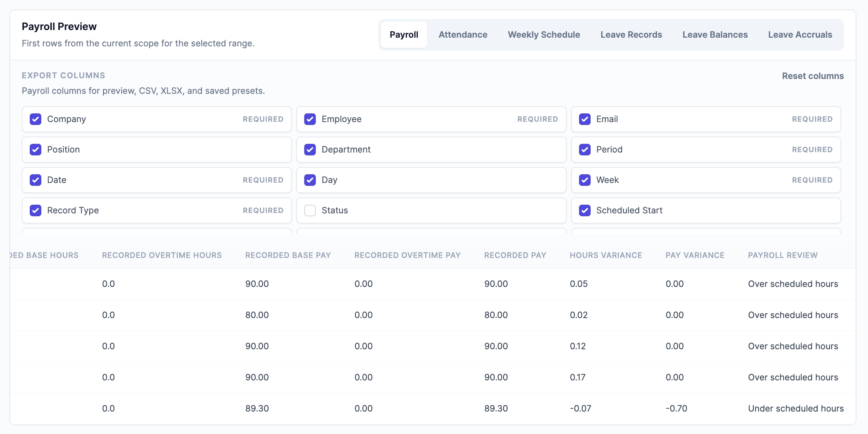Select the Weekly Schedule tab
The image size is (868, 434).
544,35
